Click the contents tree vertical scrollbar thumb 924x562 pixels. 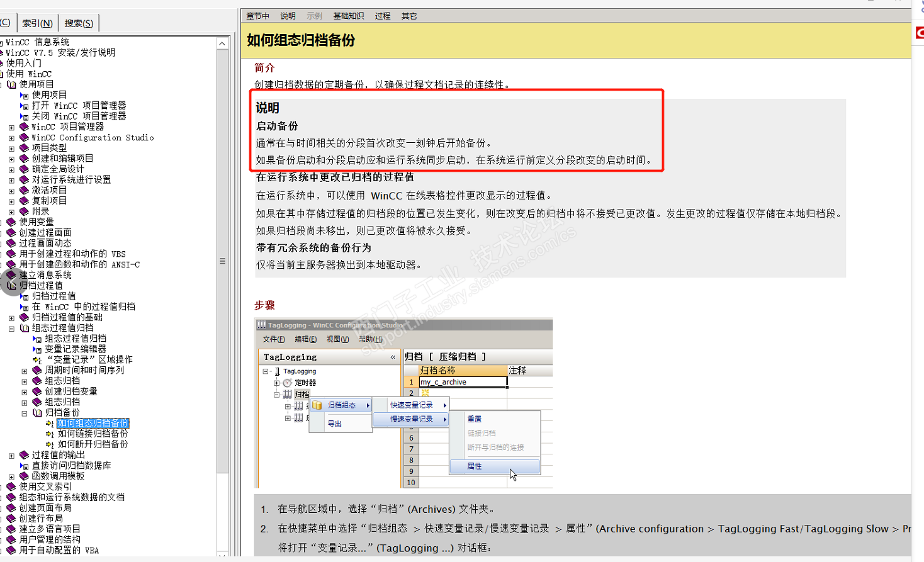pos(222,261)
